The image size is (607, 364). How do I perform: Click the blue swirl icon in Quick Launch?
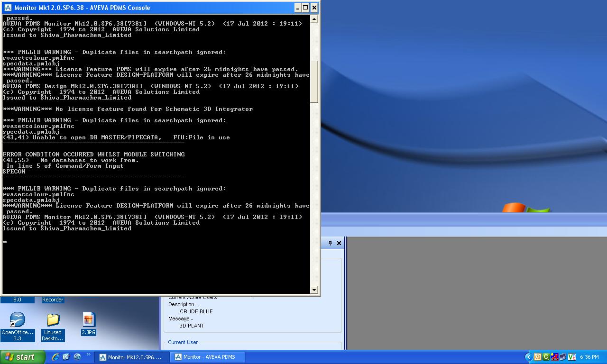77,357
